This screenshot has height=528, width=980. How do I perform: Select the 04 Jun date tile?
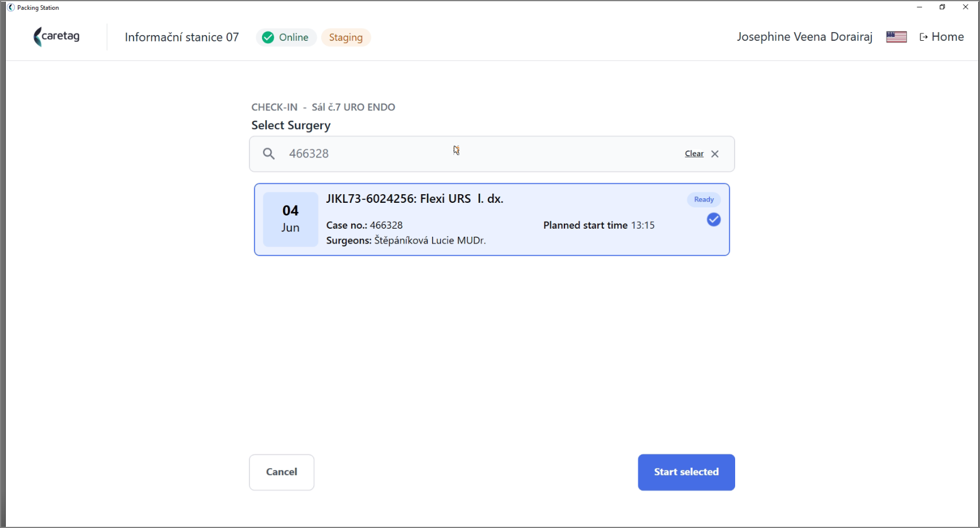click(x=290, y=219)
